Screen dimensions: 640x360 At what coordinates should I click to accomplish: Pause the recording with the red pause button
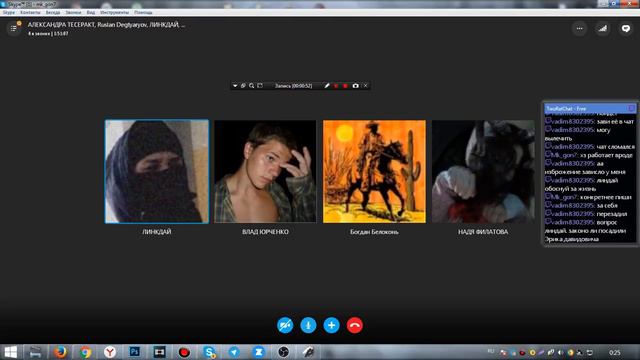[336, 86]
